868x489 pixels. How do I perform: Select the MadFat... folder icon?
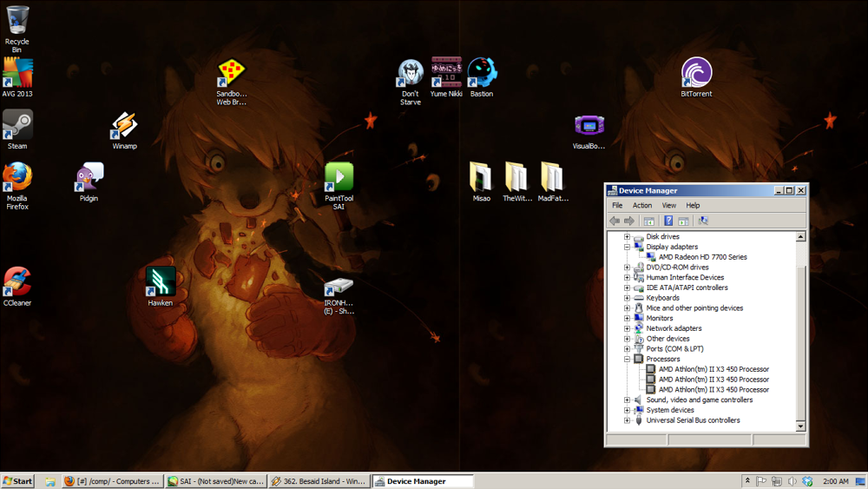552,182
